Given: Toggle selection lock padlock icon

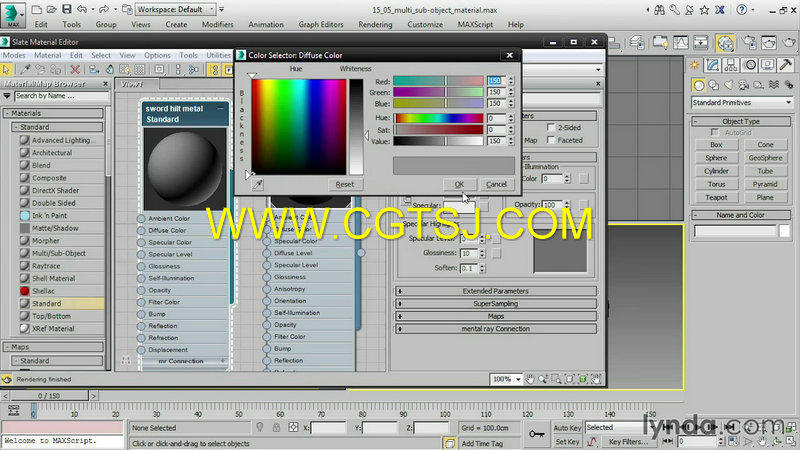Looking at the screenshot, I should (276, 428).
